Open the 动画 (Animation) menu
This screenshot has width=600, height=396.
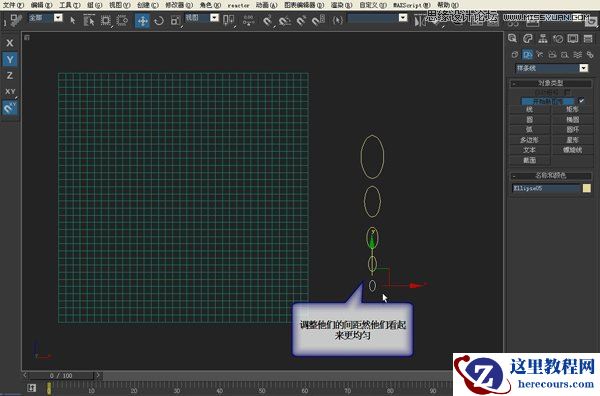266,5
